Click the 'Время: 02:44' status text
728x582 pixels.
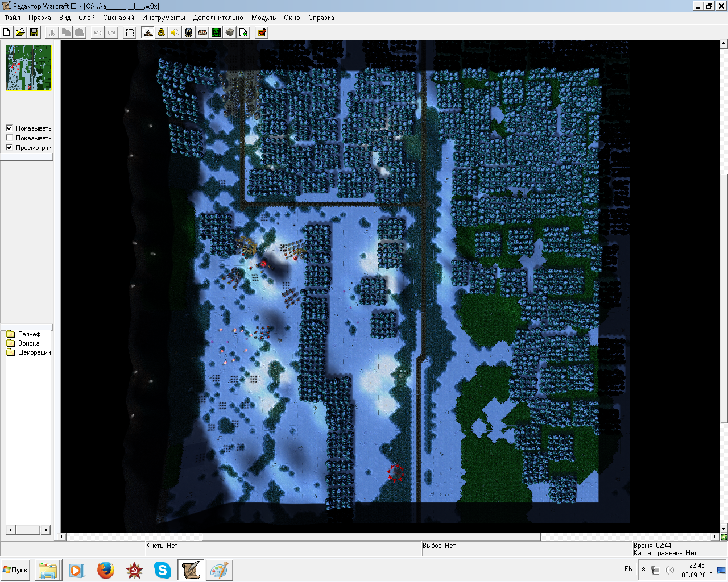tap(652, 546)
